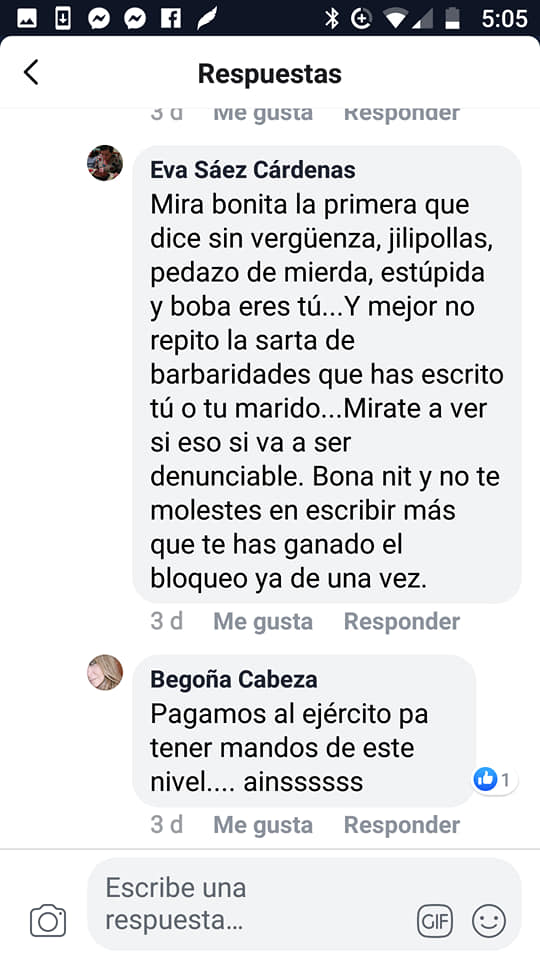Tap the Facebook notification icon in status bar
Screen dimensions: 540x960
click(x=171, y=19)
